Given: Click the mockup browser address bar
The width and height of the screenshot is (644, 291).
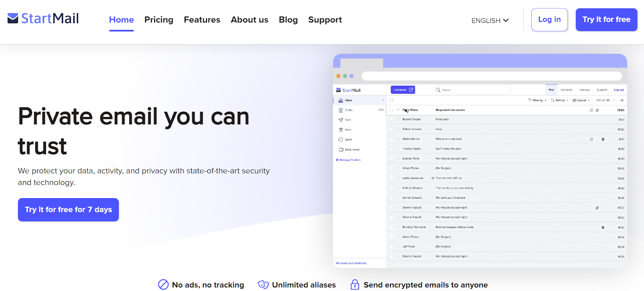Looking at the screenshot, I should (492, 76).
